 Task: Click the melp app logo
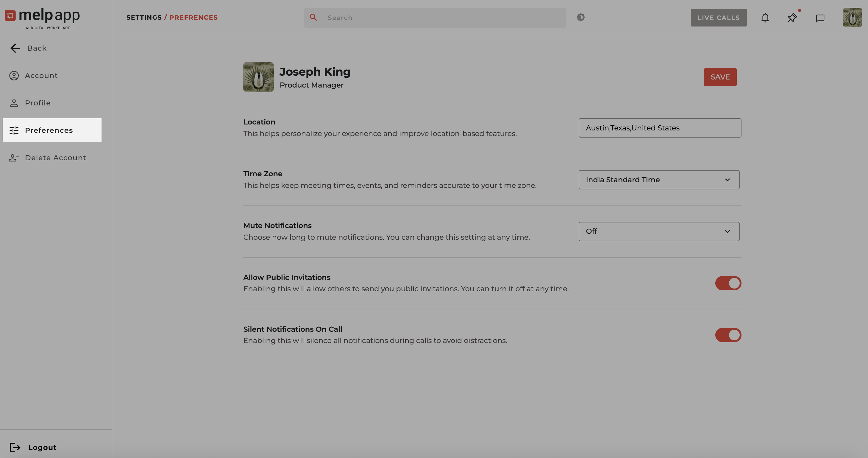point(43,18)
